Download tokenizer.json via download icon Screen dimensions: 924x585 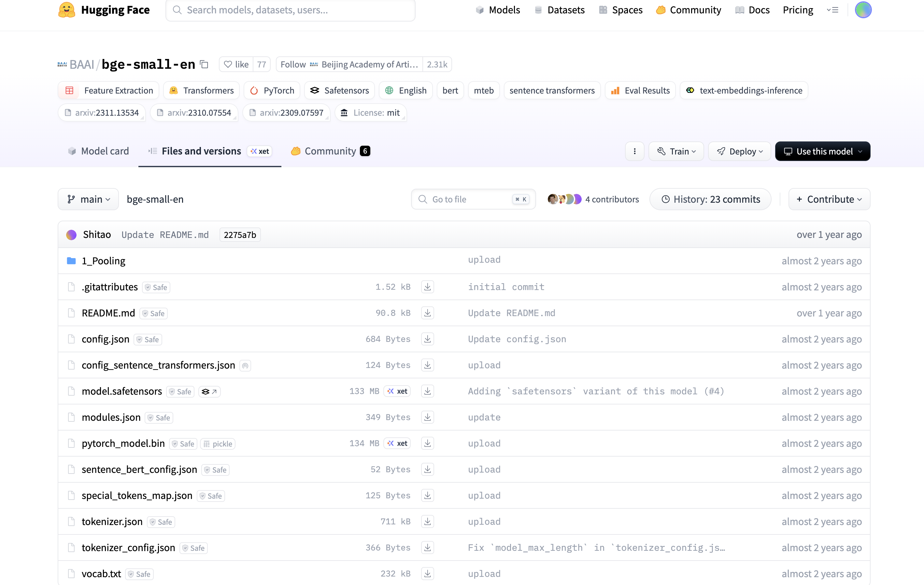[427, 522]
